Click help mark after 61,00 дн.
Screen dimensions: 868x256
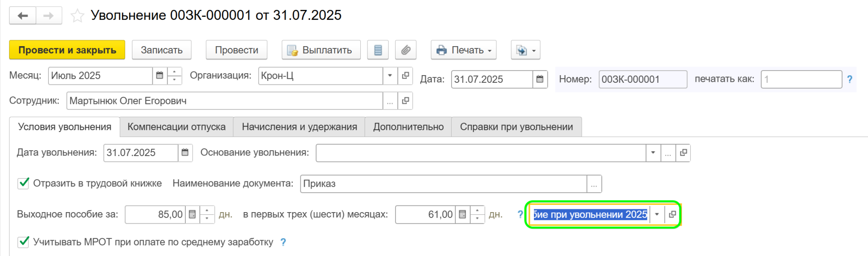pos(520,214)
